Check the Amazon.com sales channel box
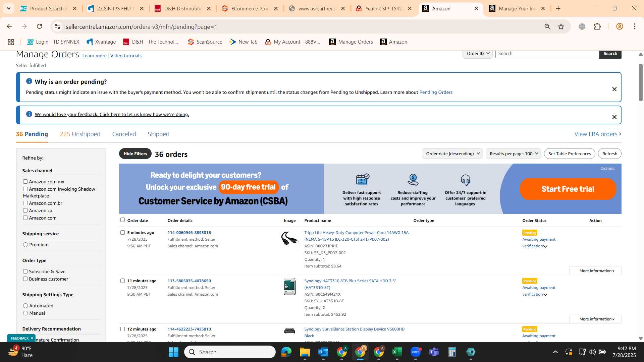644x362 pixels. click(25, 218)
